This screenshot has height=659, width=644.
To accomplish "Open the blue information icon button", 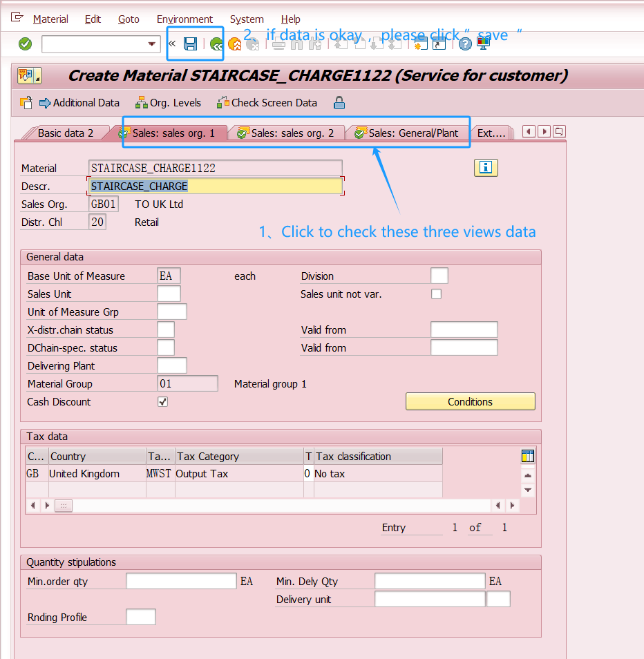I will pyautogui.click(x=486, y=167).
